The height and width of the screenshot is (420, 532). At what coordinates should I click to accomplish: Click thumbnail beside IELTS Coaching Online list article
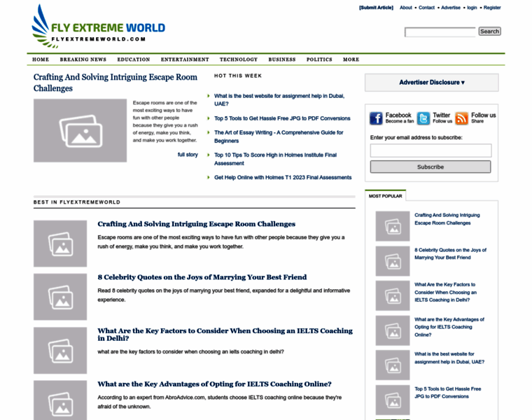pos(60,400)
